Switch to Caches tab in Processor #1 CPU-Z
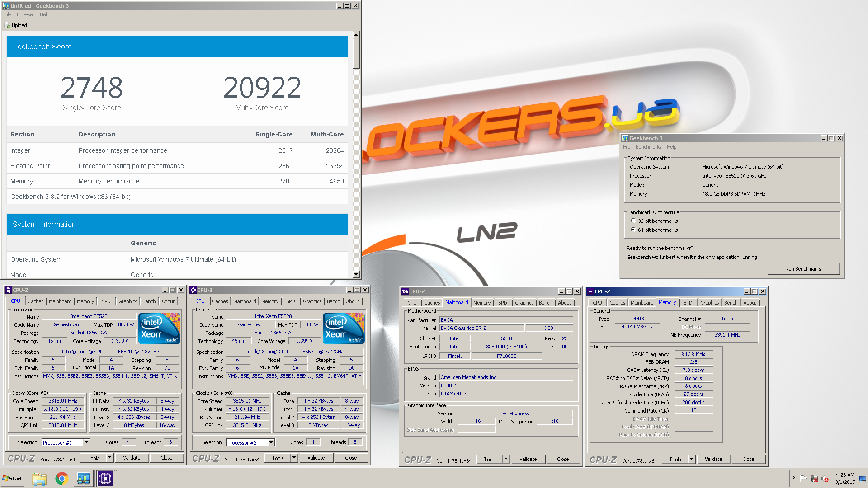868x488 pixels. [x=35, y=301]
